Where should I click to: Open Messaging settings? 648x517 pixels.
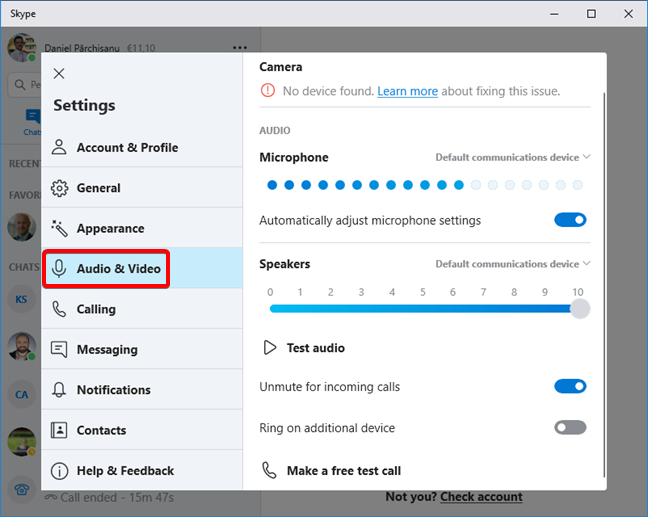point(142,349)
